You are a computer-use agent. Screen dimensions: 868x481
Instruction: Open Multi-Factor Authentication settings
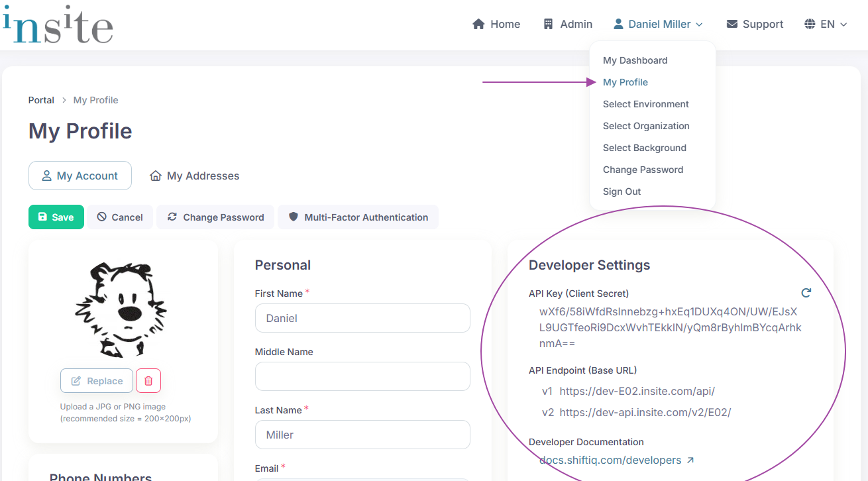pos(358,217)
